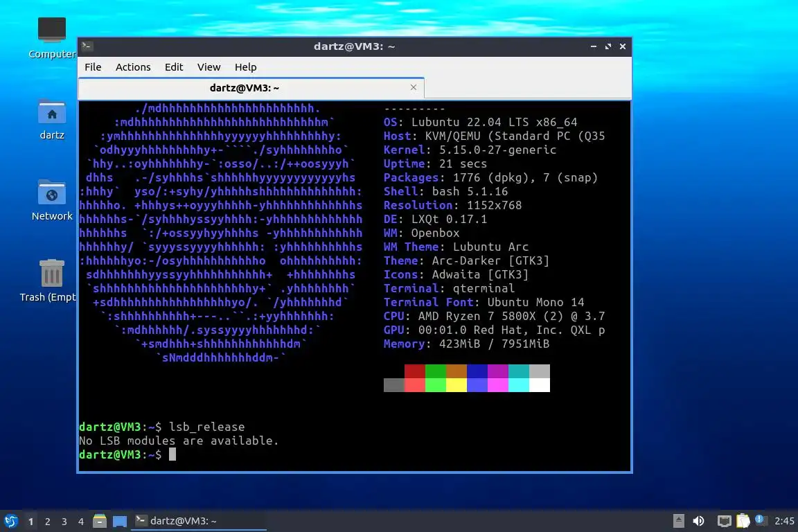Click the 'No LSB modules are available.' output
Screen dimensions: 798x532
(179, 441)
